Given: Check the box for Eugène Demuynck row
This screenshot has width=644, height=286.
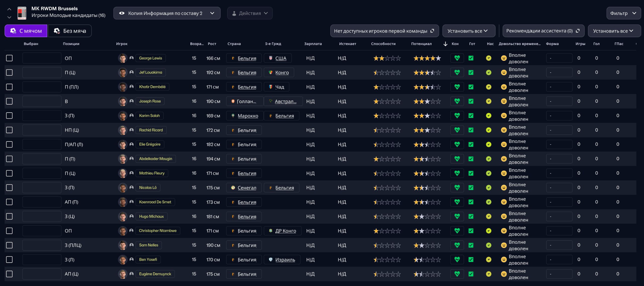Looking at the screenshot, I should [x=9, y=274].
